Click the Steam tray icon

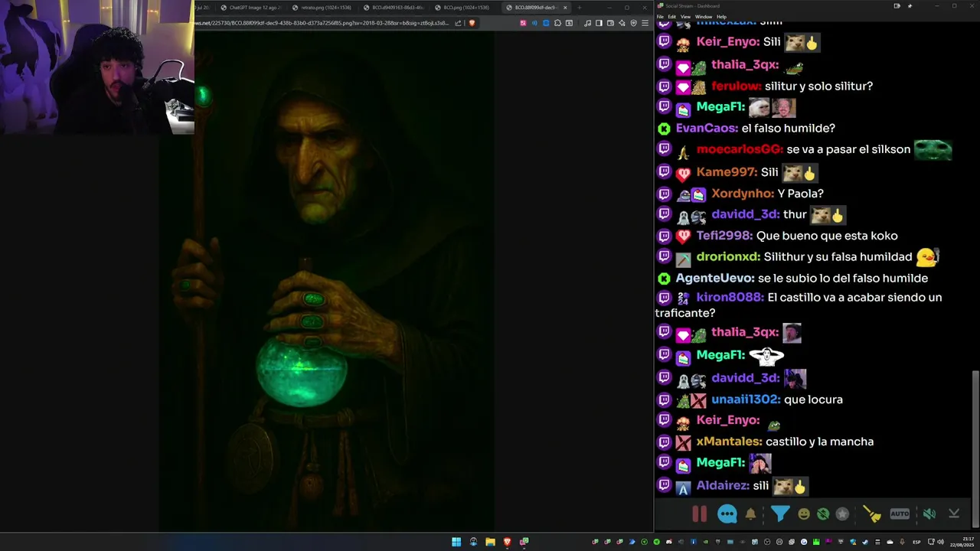tap(865, 542)
